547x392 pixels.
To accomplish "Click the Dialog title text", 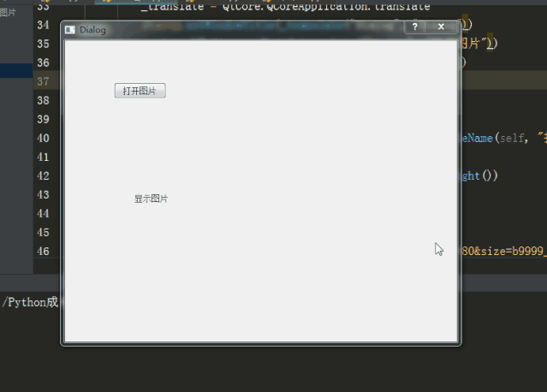I will (x=92, y=30).
